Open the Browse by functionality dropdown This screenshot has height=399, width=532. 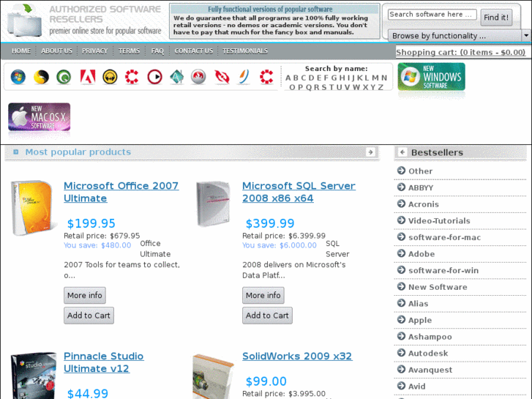pos(459,35)
